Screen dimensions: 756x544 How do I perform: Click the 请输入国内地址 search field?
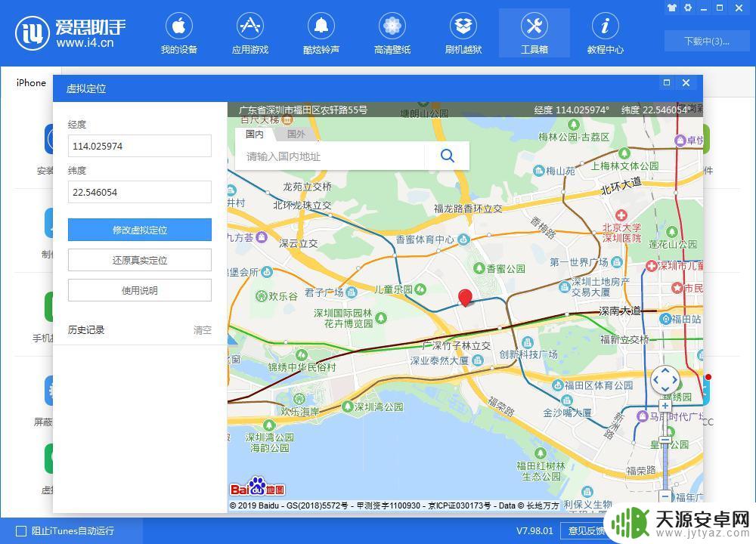[330, 156]
